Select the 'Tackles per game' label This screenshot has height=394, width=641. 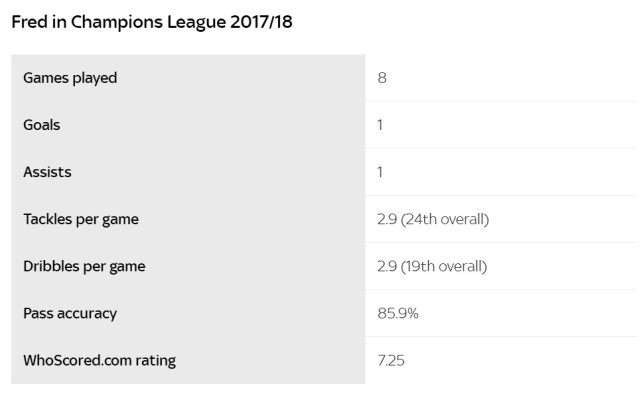[81, 219]
